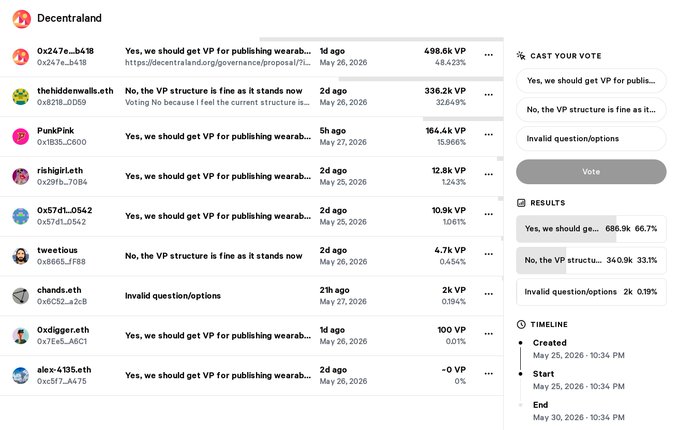The width and height of the screenshot is (679, 430).
Task: Click address text 0xc5f7...A475
Action: click(x=61, y=381)
